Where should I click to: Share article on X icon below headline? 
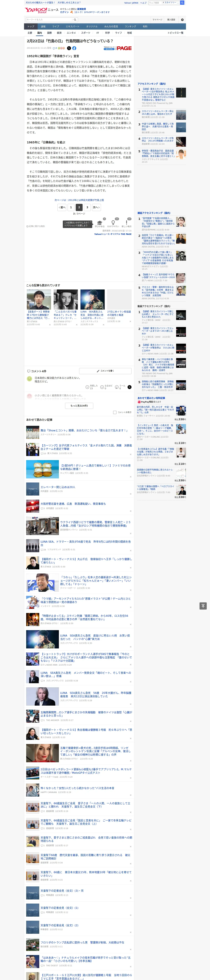coord(69,48)
